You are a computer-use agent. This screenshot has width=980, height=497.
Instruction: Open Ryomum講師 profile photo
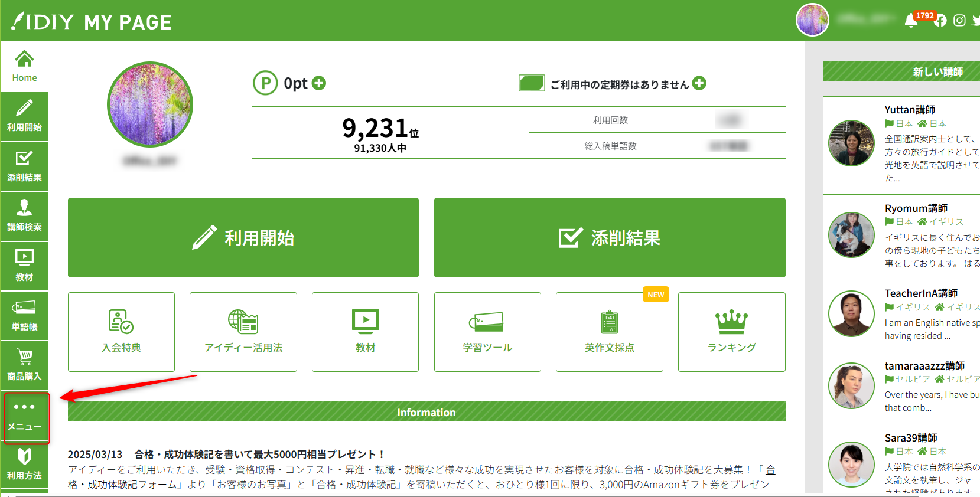(851, 235)
